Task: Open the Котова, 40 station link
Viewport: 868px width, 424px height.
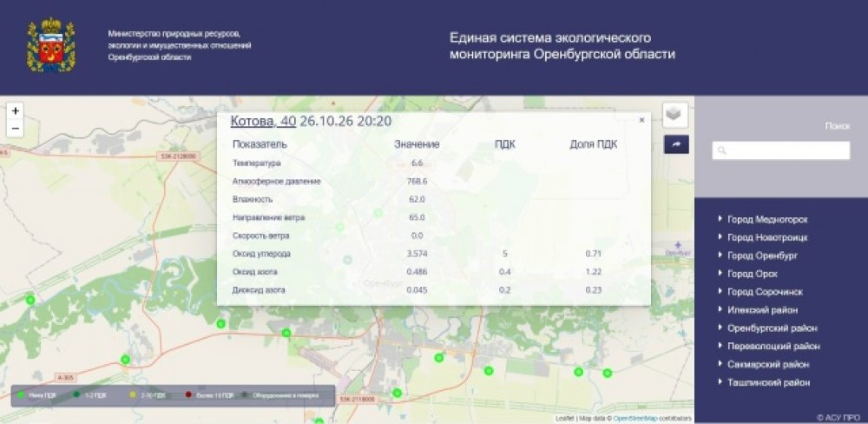Action: [x=263, y=122]
